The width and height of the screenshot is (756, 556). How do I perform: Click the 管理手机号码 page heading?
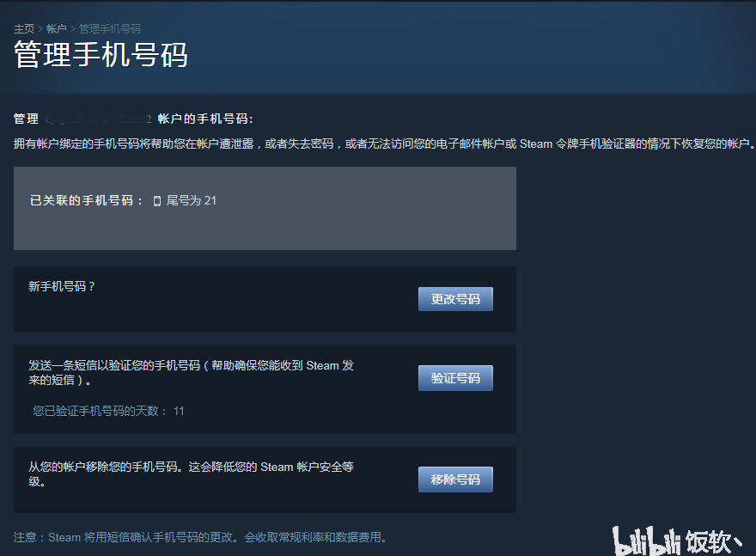coord(101,55)
